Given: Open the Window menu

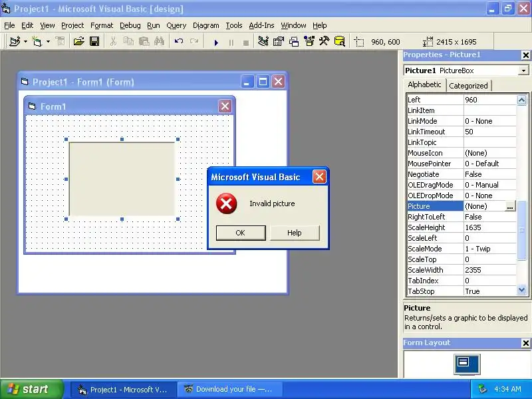Looking at the screenshot, I should pos(293,25).
